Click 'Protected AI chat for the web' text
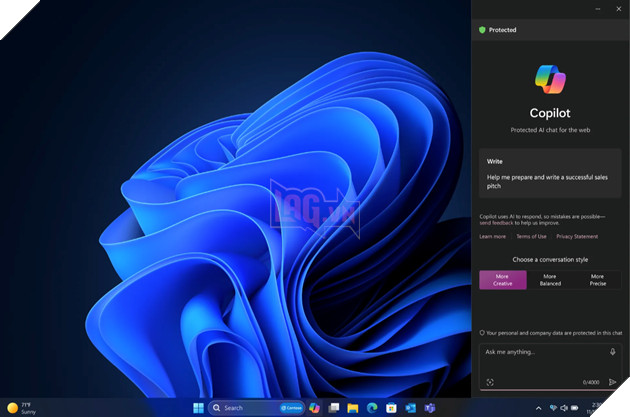630x417 pixels. (550, 130)
